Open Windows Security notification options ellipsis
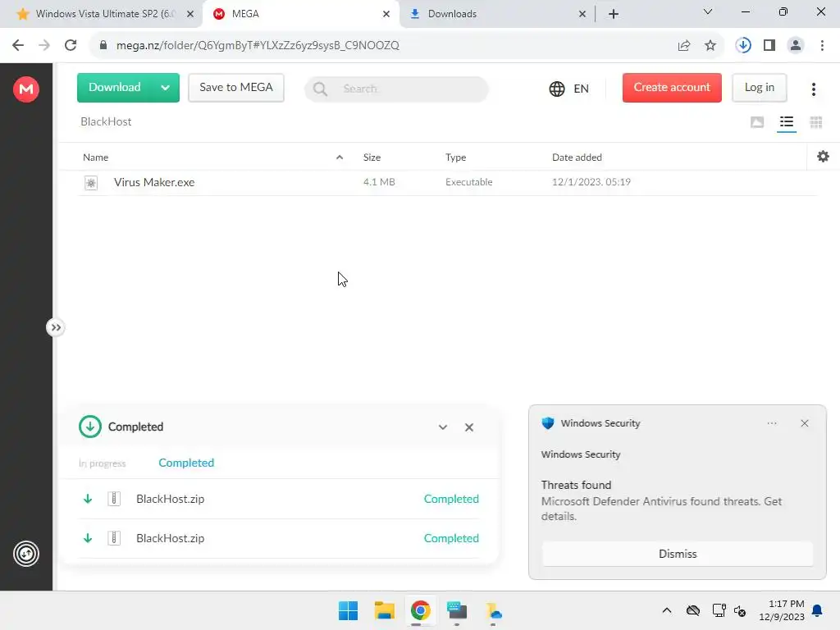This screenshot has height=630, width=840. (x=771, y=423)
